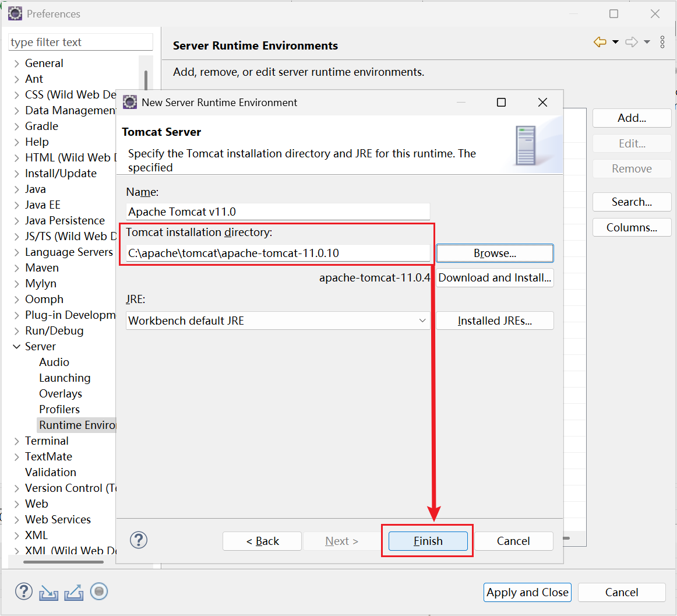Select the Help preferences category
The height and width of the screenshot is (616, 677).
(x=37, y=142)
